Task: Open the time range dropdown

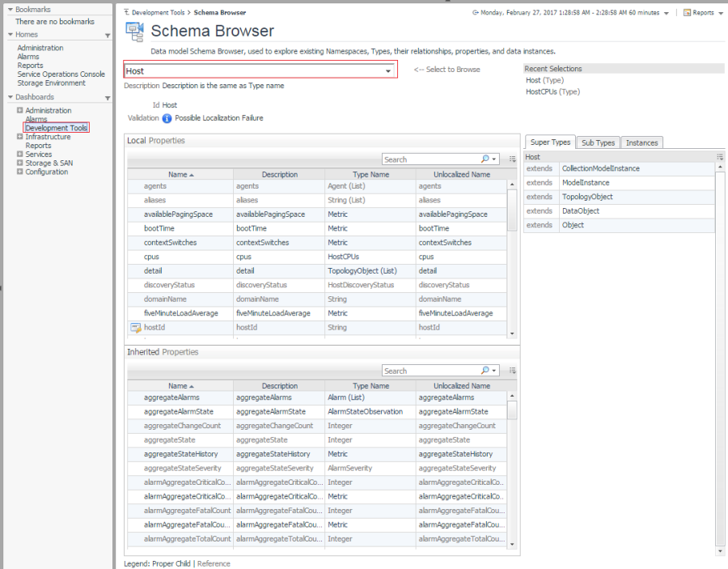Action: (x=666, y=13)
